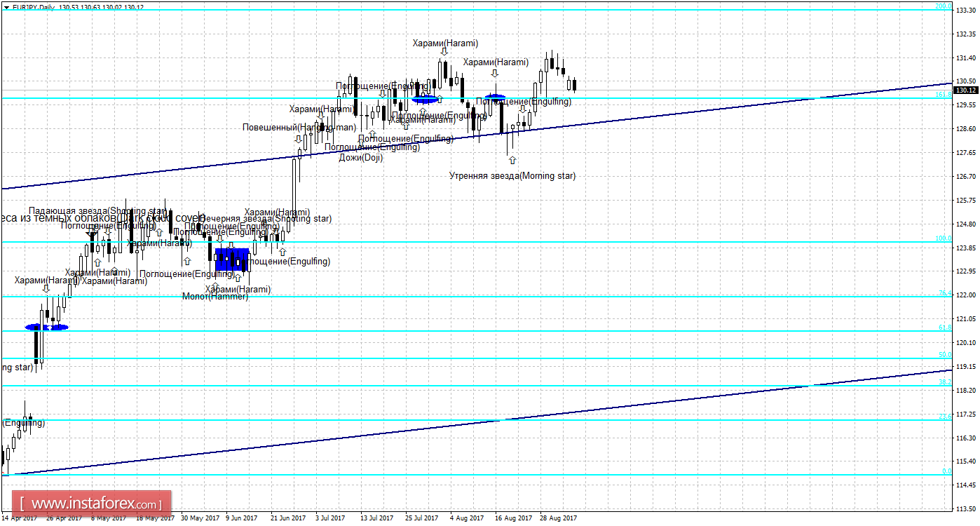Select the 200.0 Fibonacci level label
This screenshot has width=980, height=526.
pyautogui.click(x=944, y=6)
